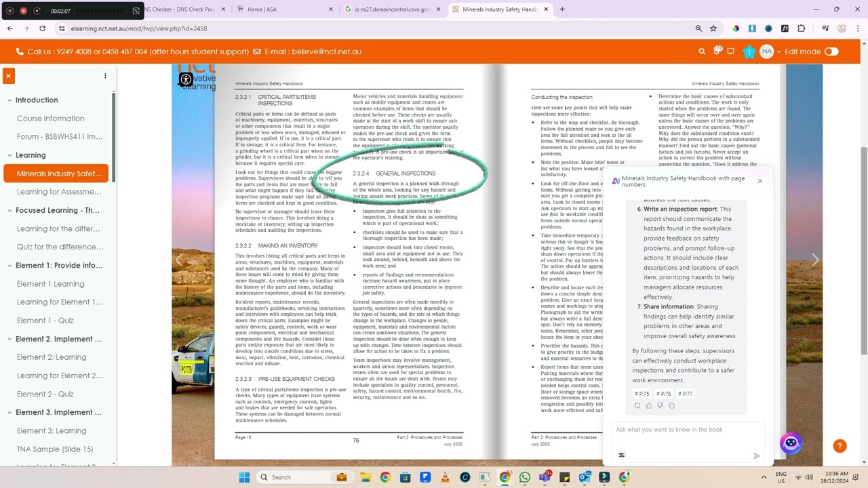The width and height of the screenshot is (868, 488).
Task: Open WhatsApp from the taskbar
Action: pos(524,477)
